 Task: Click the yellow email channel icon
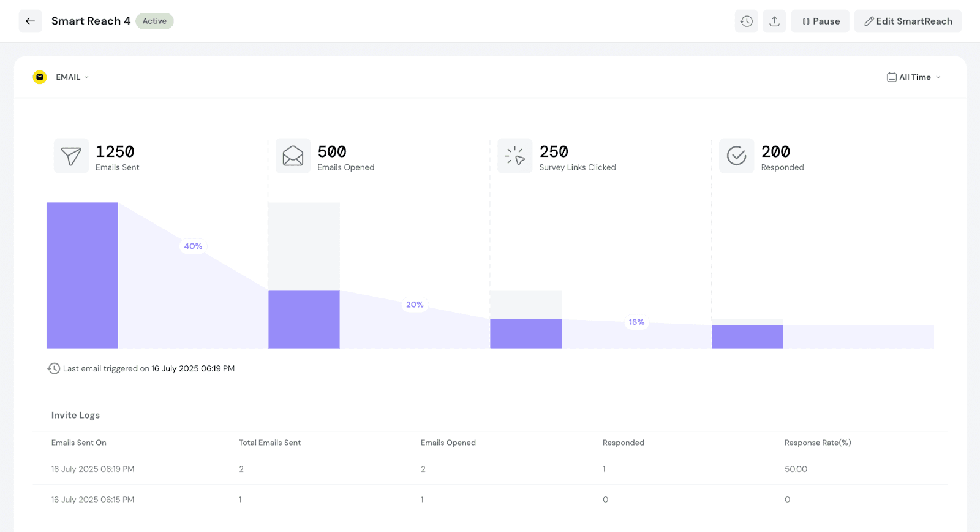click(40, 77)
